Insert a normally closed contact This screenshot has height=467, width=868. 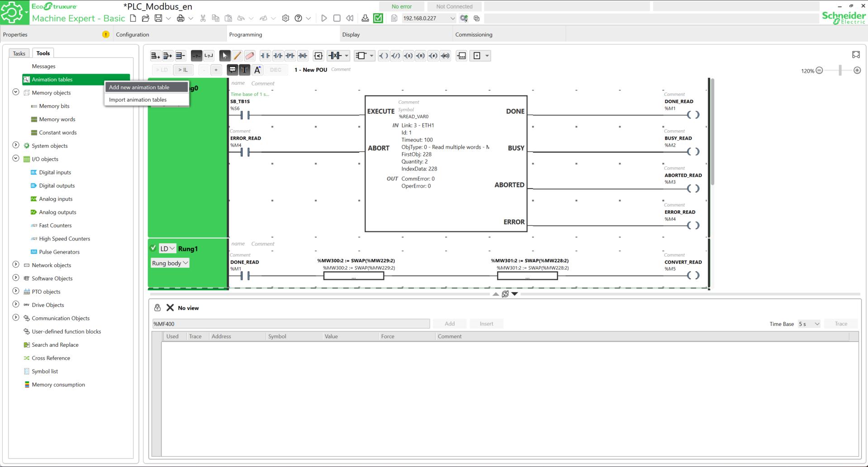[278, 56]
